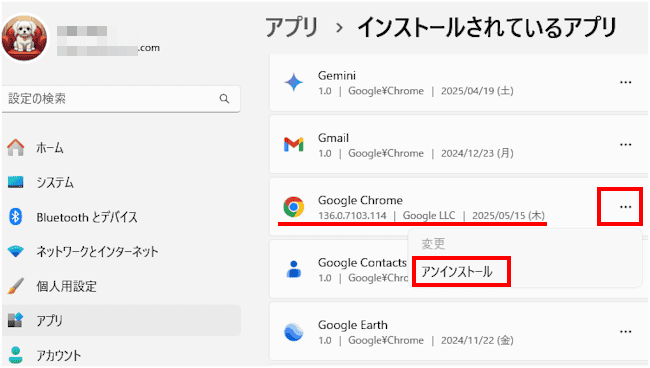Click the date 2024/12/23 (月)
The width and height of the screenshot is (650, 368).
point(477,153)
